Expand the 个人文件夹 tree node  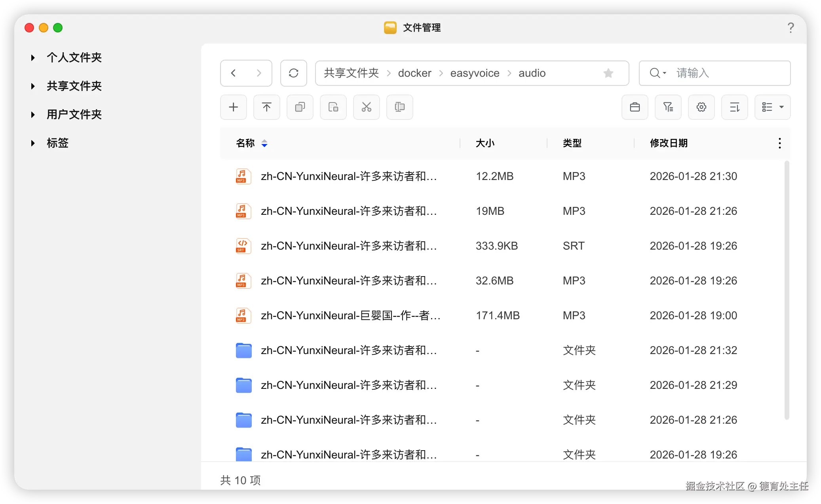click(33, 58)
